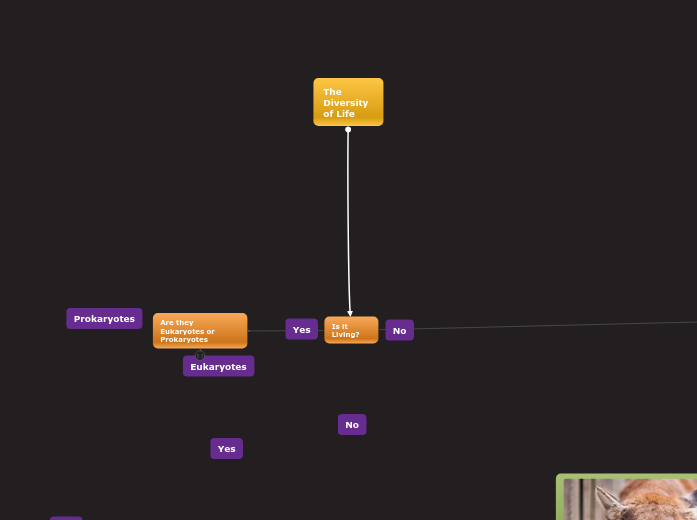This screenshot has height=520, width=697.
Task: Select the lower Yes label below Eukaryotes
Action: (x=227, y=449)
